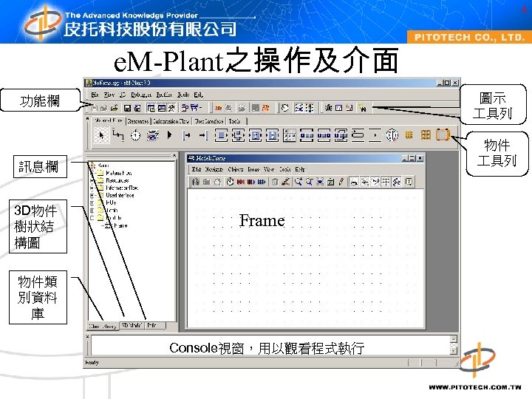Open the File menu in main window
This screenshot has height=399, width=532.
click(x=95, y=95)
